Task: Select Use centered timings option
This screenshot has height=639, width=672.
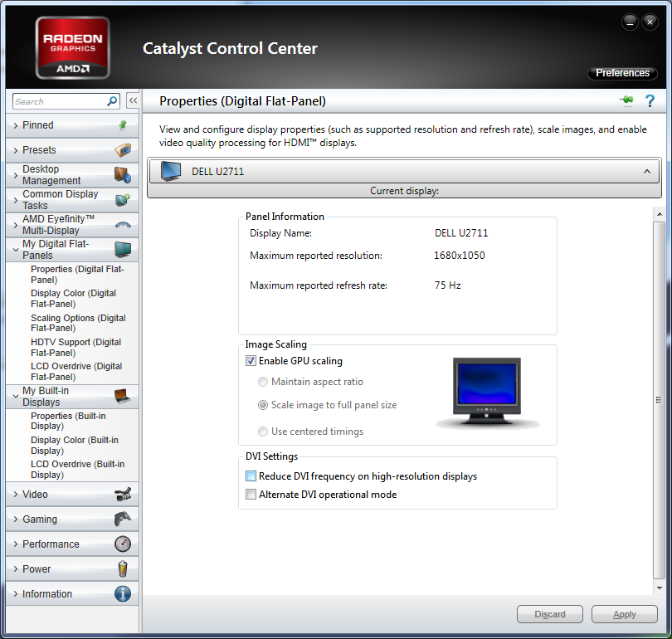Action: click(263, 432)
